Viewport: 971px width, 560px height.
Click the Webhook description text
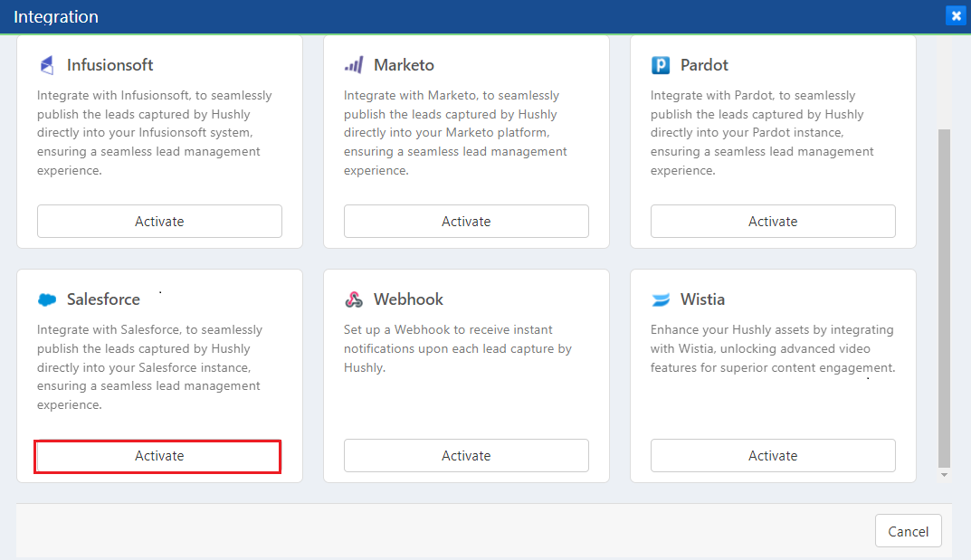(x=458, y=348)
